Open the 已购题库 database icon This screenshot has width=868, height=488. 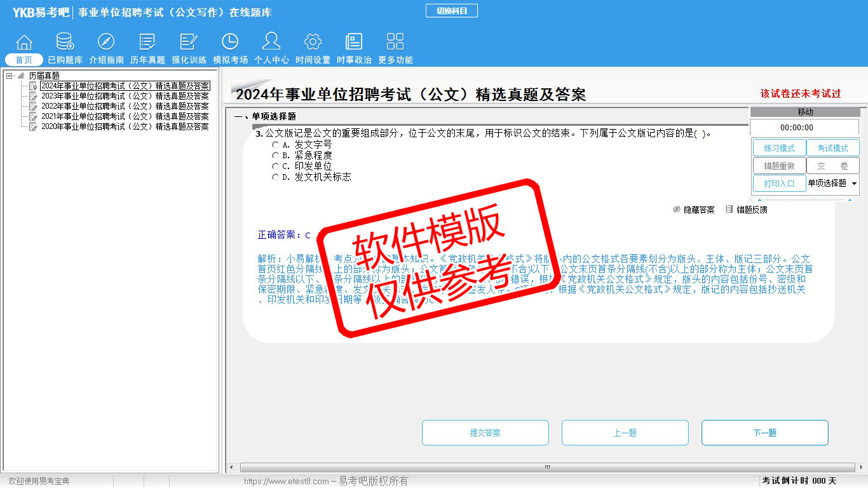coord(65,43)
